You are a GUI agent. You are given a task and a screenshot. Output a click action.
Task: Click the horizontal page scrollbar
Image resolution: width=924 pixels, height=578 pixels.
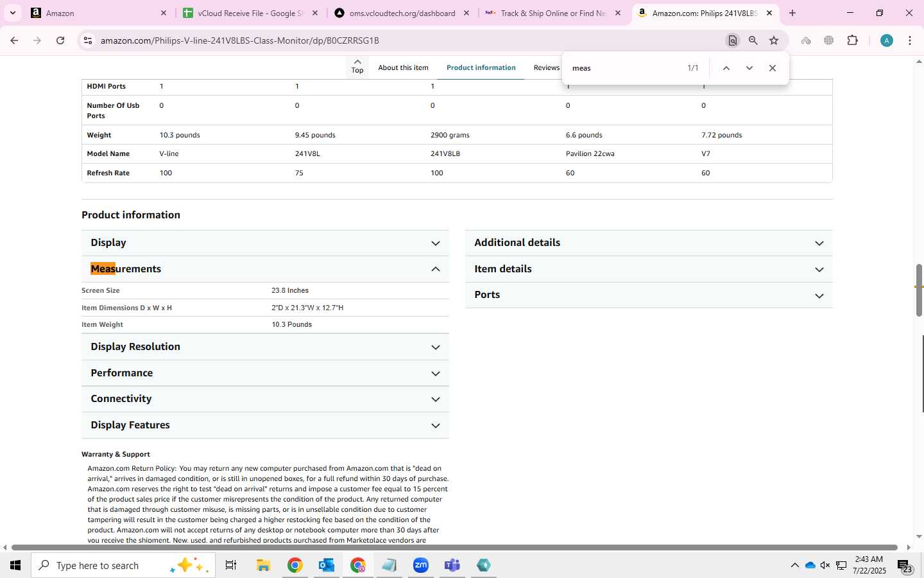(x=454, y=547)
